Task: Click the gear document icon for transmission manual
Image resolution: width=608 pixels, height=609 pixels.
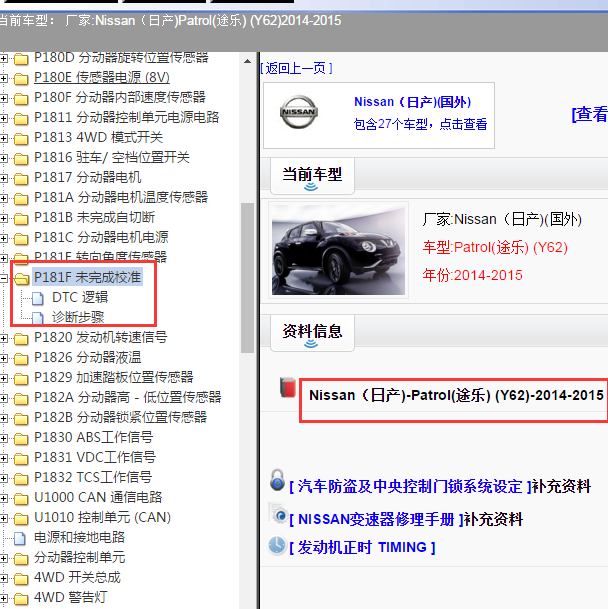Action: tap(278, 513)
